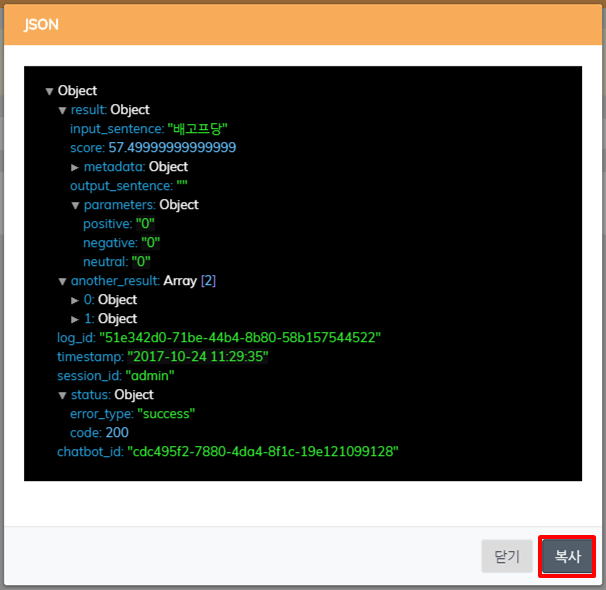Collapse the parameters Object node

[75, 206]
